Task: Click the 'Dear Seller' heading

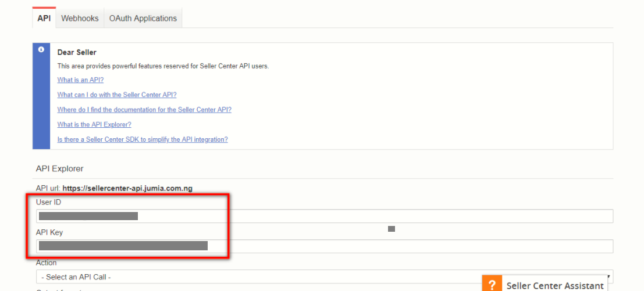Action: coord(77,52)
